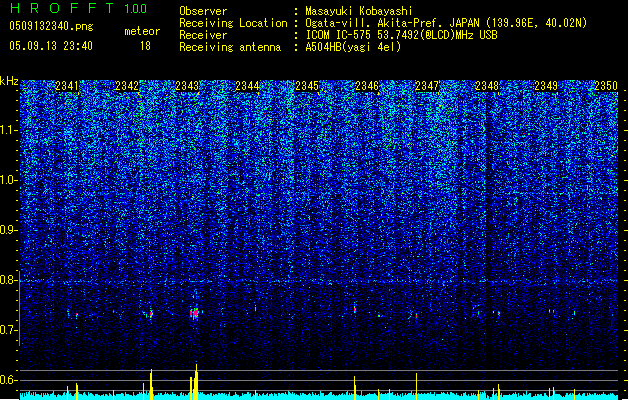Click the 2347 time marker

click(x=427, y=86)
